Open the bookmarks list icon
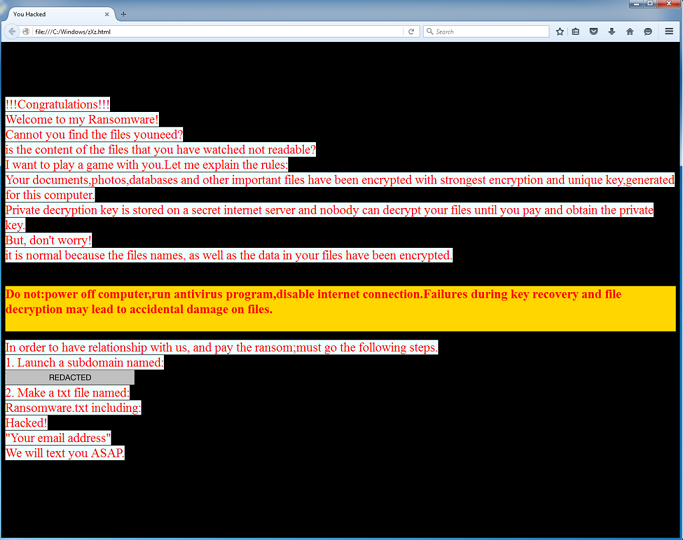 point(575,31)
